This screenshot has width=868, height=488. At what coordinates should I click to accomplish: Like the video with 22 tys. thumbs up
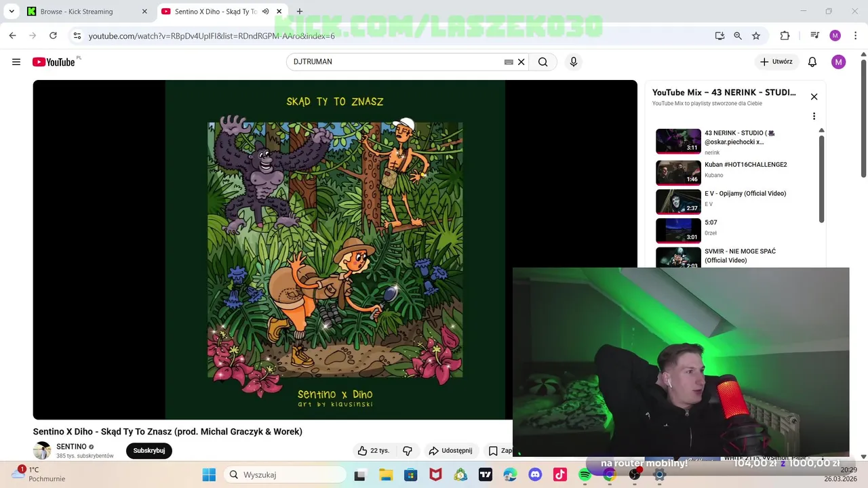[x=374, y=451]
